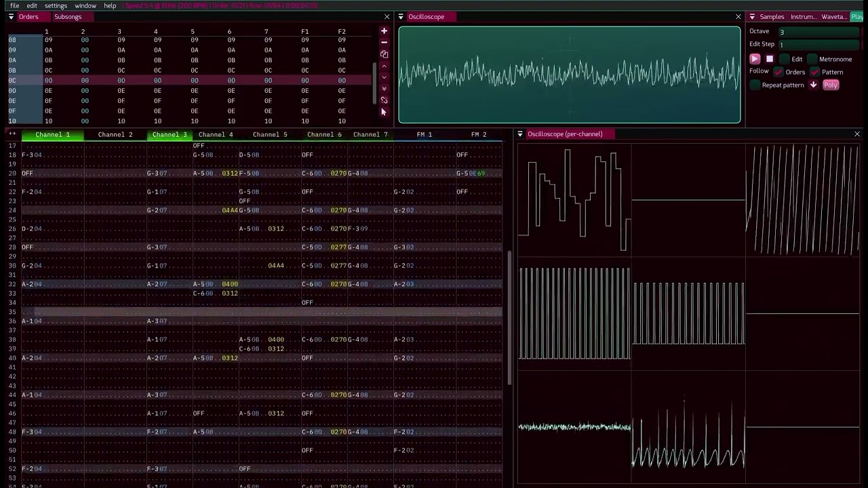The height and width of the screenshot is (488, 868).
Task: Enable the Repeat pattern checkbox
Action: [x=755, y=85]
